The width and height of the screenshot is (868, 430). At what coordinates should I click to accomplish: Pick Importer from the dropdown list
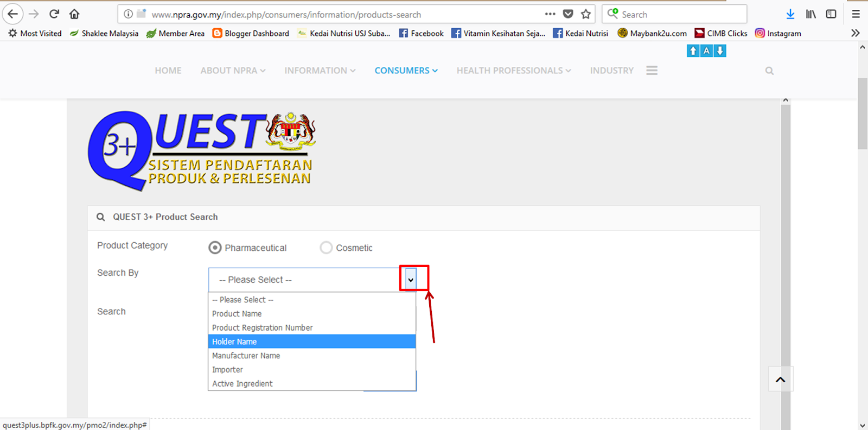coord(312,370)
